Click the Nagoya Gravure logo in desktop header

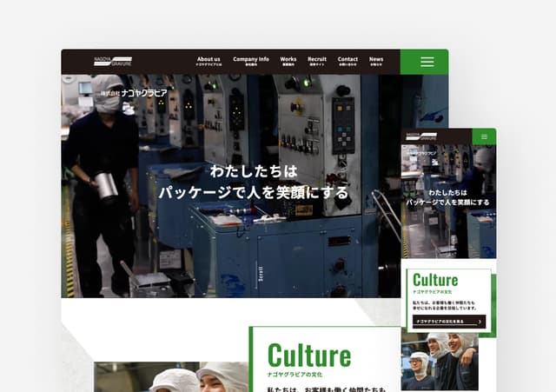click(x=113, y=62)
